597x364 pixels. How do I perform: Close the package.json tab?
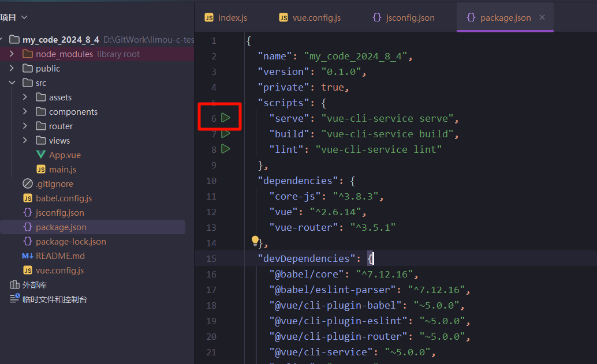(542, 18)
